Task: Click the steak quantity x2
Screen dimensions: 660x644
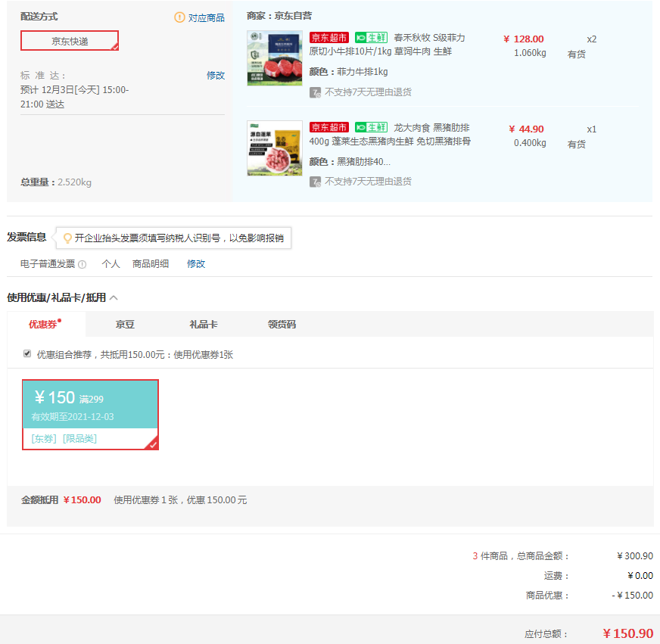Action: click(x=591, y=39)
